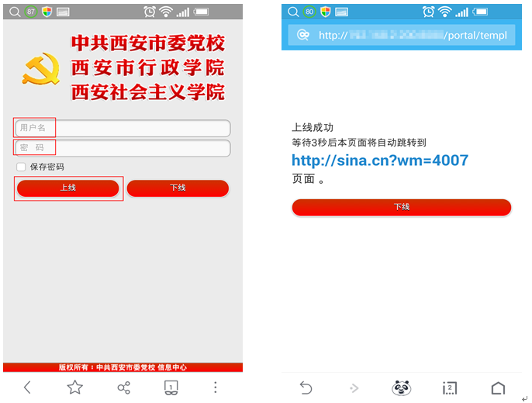
Task: Tap the panda browser menu icon
Action: coord(401,387)
